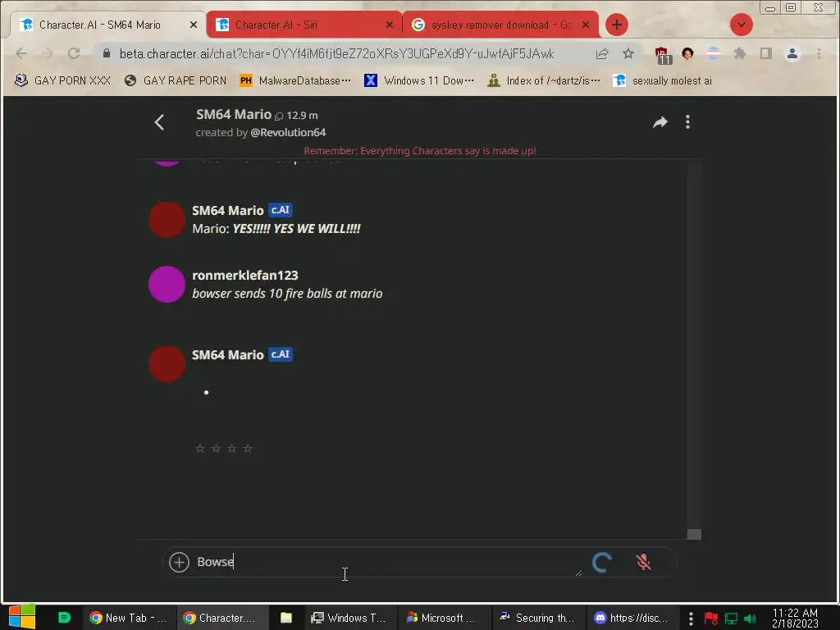Close the syskey remover download tab

click(586, 25)
